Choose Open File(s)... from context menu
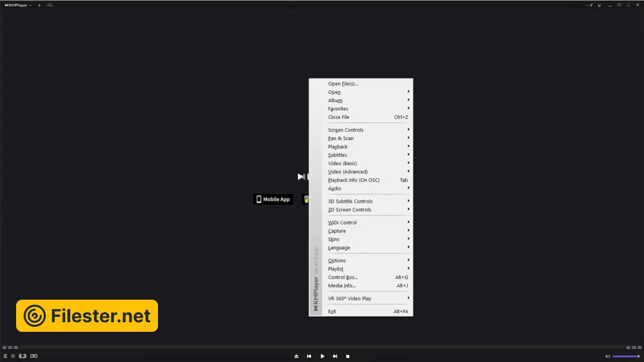 coord(343,84)
